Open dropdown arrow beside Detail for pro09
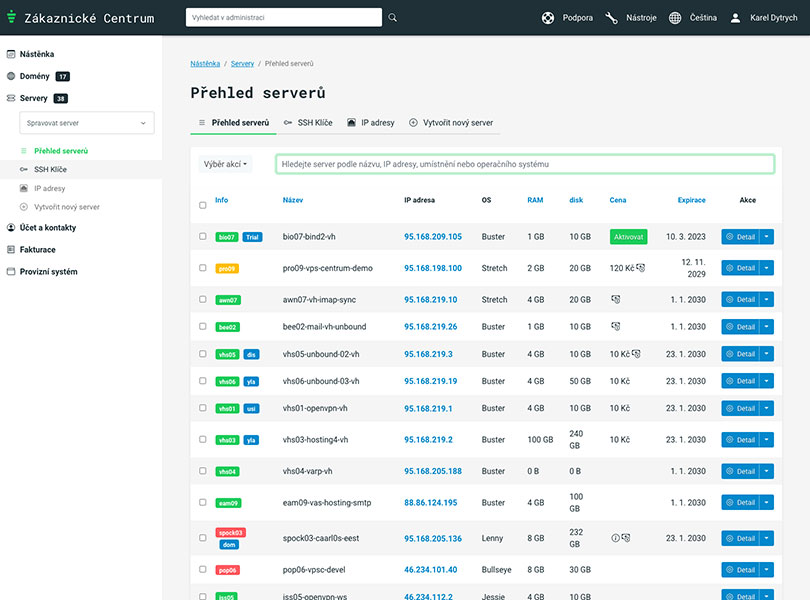The image size is (810, 600). (x=767, y=268)
